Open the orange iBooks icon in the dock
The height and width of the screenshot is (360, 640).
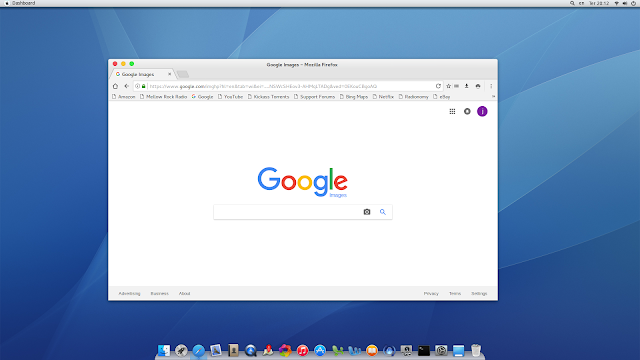click(x=372, y=350)
